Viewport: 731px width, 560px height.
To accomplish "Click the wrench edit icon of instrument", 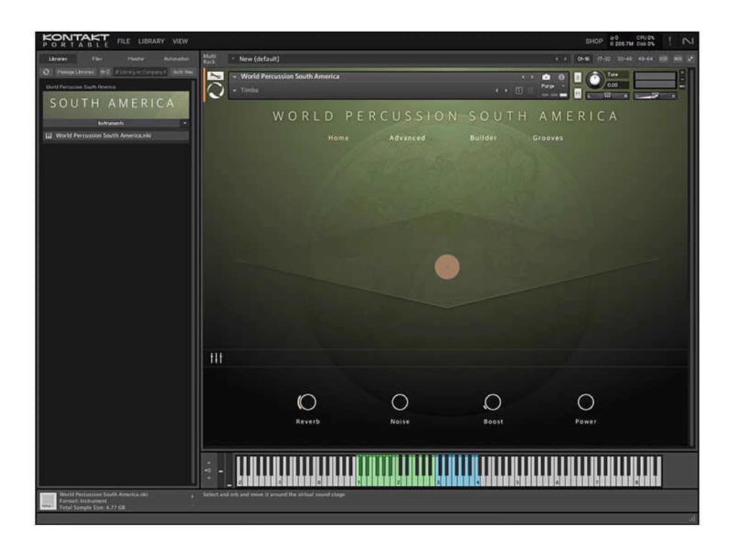I will [215, 76].
